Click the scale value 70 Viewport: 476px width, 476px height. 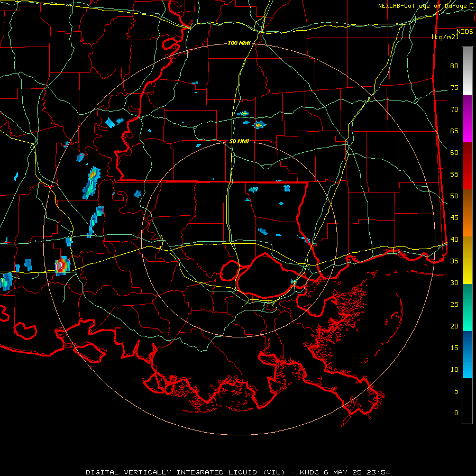click(454, 109)
